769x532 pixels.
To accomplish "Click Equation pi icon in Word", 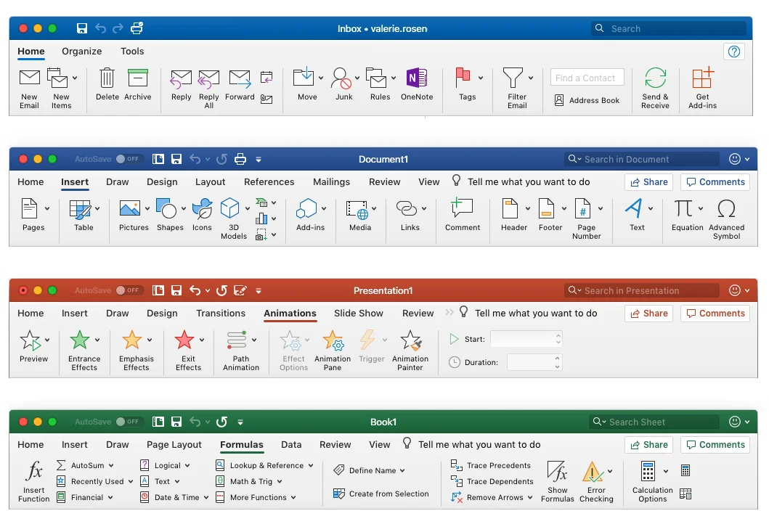I will coord(683,208).
